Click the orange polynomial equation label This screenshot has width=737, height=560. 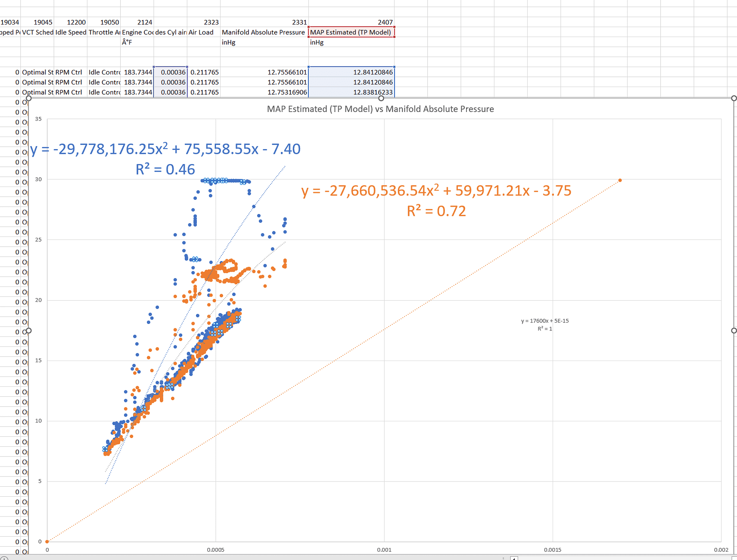coord(436,200)
